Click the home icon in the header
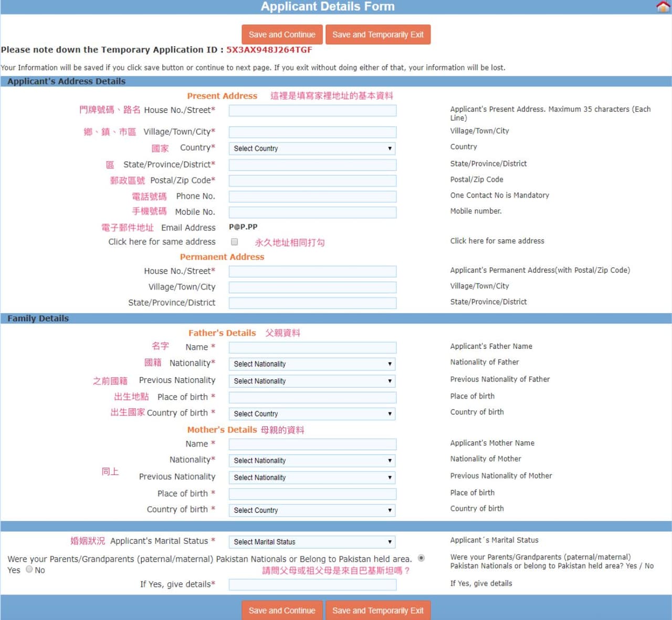The height and width of the screenshot is (620, 672). 663,6
